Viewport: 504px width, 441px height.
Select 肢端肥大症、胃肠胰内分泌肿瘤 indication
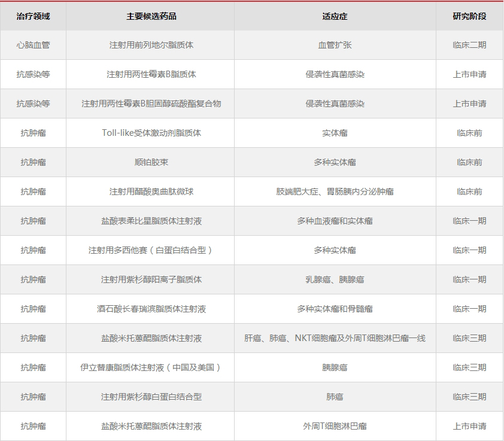point(335,191)
